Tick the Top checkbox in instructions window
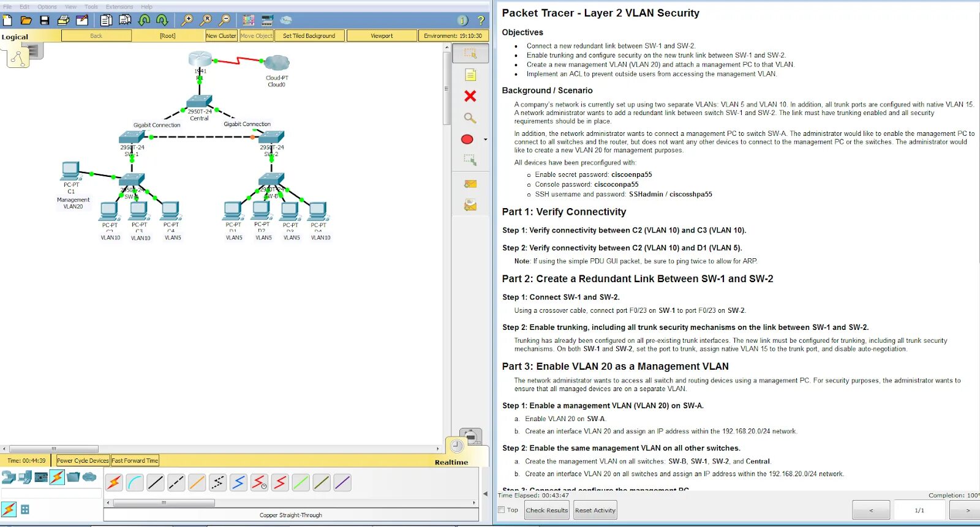 (502, 509)
